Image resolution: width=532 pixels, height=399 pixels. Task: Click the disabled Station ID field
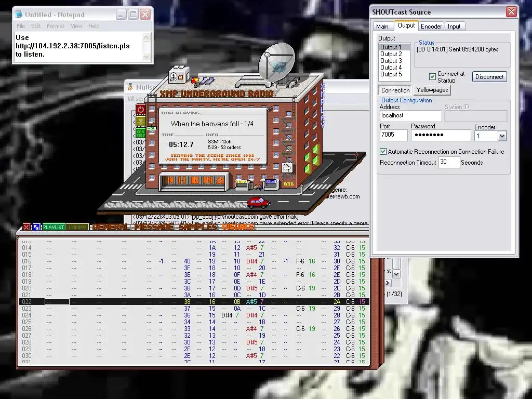476,116
